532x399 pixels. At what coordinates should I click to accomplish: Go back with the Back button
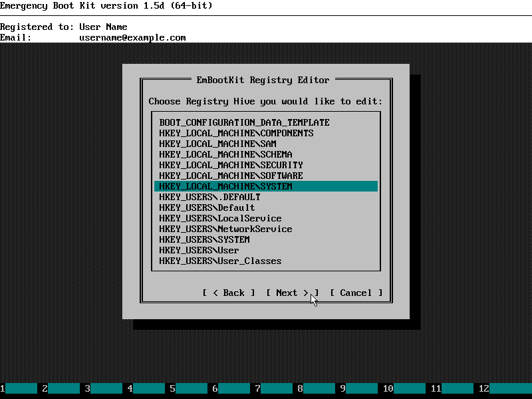click(229, 293)
